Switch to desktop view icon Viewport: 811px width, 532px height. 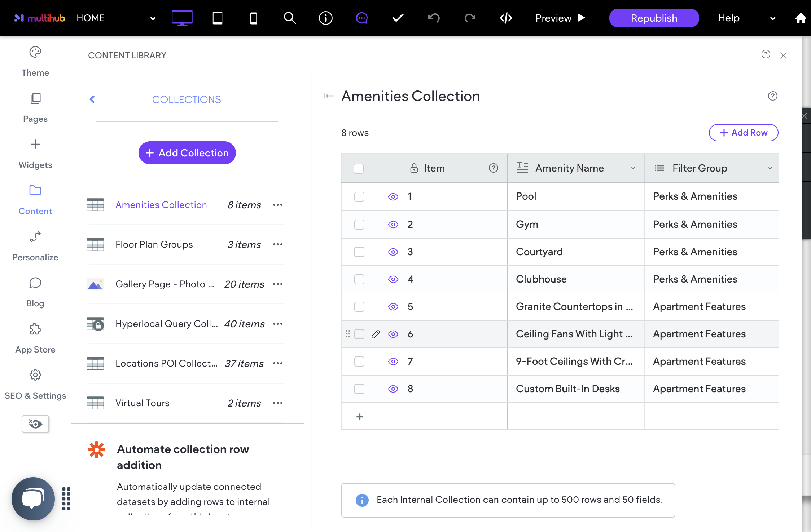(182, 18)
